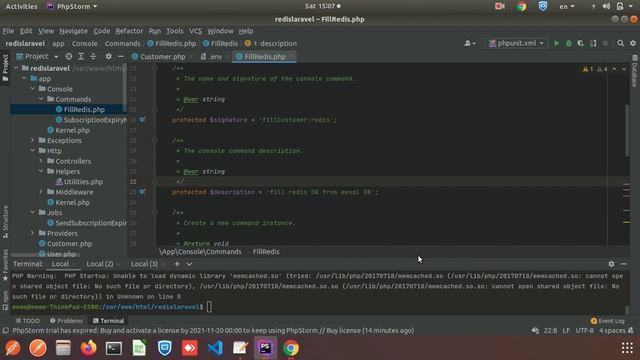Expand the Middleware folder
Viewport: 640px width, 360px height.
[41, 191]
